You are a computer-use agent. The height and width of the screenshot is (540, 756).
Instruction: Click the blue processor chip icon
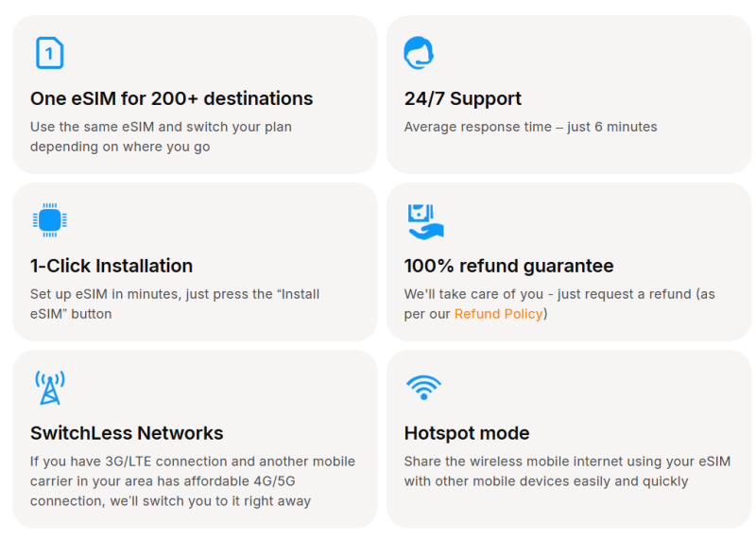coord(49,220)
